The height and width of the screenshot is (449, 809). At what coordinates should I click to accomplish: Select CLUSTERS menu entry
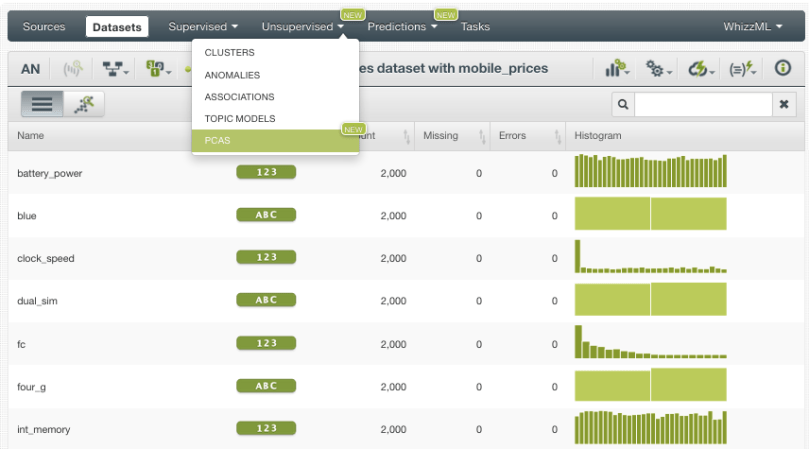tap(229, 53)
